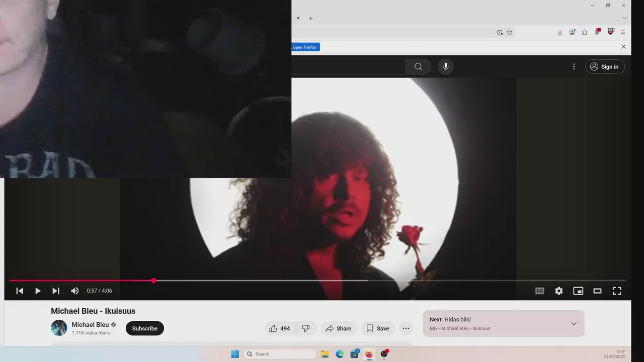Screen dimensions: 644x362
Task: Dismiss the Firefox notification bar
Action: tap(623, 47)
